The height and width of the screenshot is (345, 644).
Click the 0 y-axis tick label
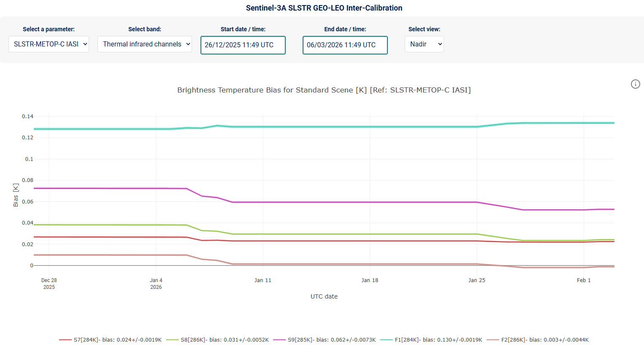(32, 266)
